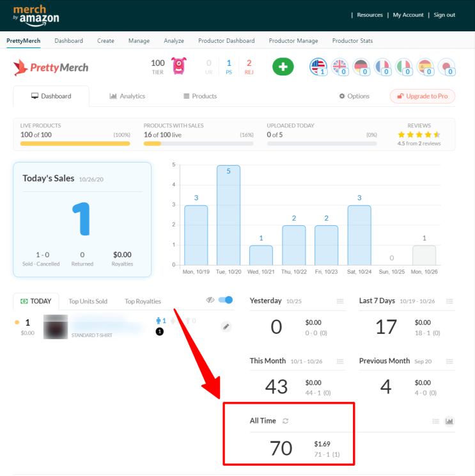This screenshot has width=475, height=476.
Task: Click the 4.5 from 2 reviews text
Action: [x=419, y=143]
